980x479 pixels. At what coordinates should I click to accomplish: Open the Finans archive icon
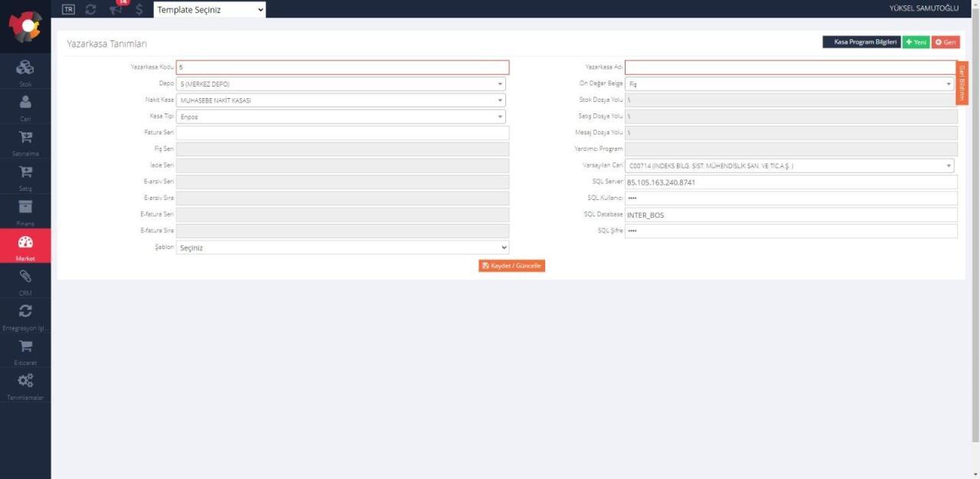[25, 208]
